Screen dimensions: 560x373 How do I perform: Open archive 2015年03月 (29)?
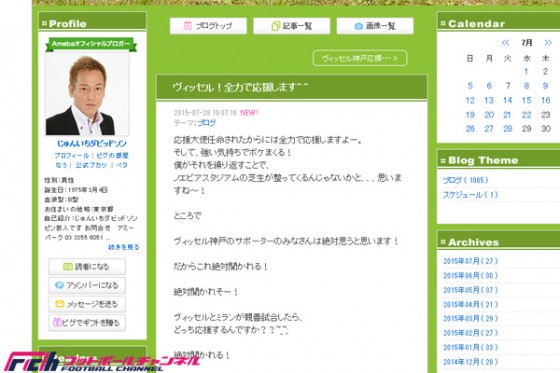470,318
